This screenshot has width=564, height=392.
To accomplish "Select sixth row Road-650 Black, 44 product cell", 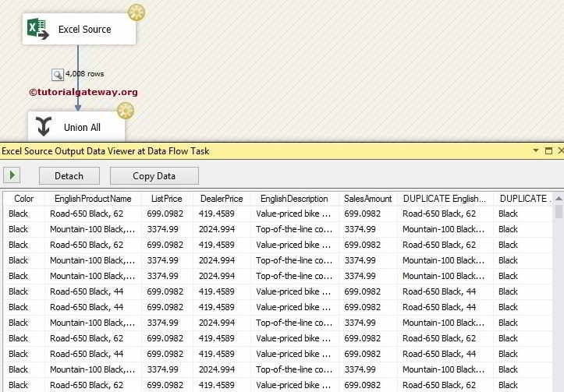I will (93, 291).
